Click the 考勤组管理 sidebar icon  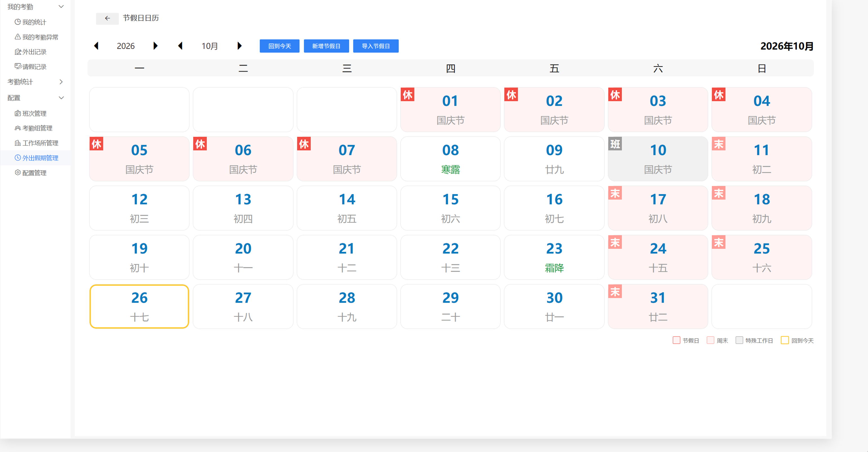(x=17, y=128)
